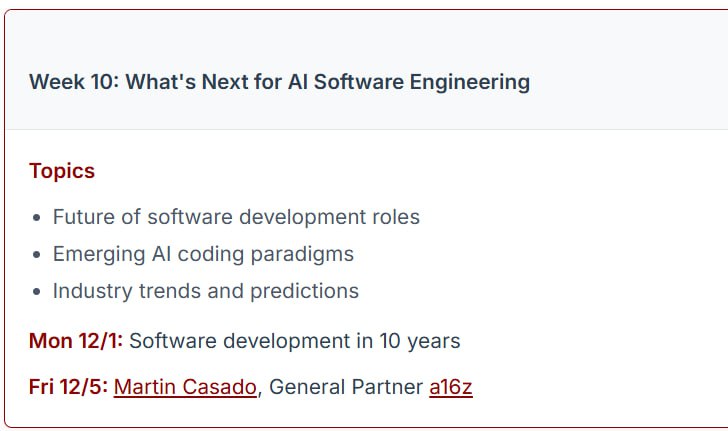Click bullet dot before 'Emerging AI coding'

pos(38,255)
